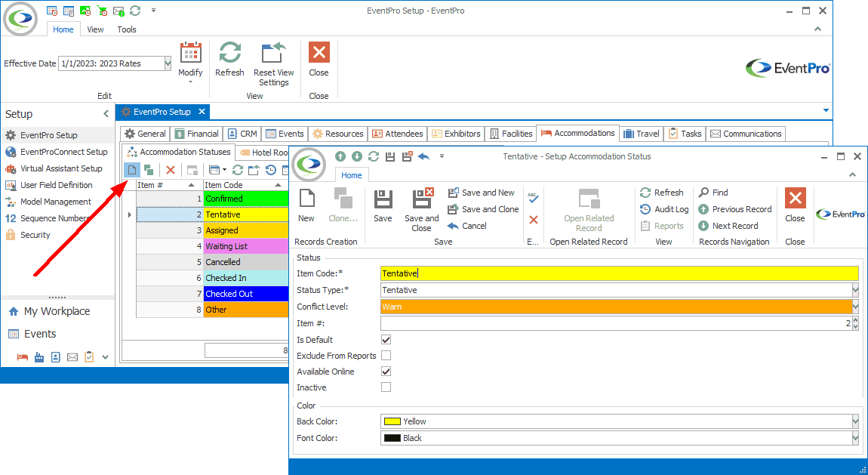Screen dimensions: 868x475
Task: Click Find magnifier in Records Navigation
Action: click(x=713, y=193)
